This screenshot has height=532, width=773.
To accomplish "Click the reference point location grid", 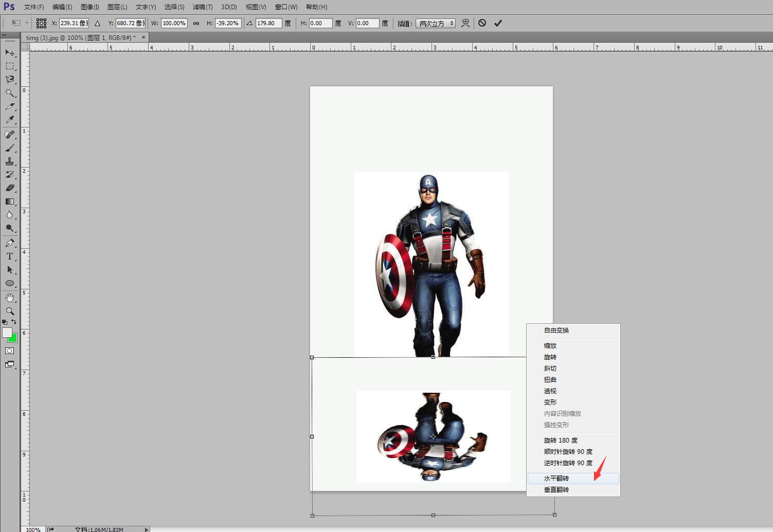I will click(x=42, y=23).
